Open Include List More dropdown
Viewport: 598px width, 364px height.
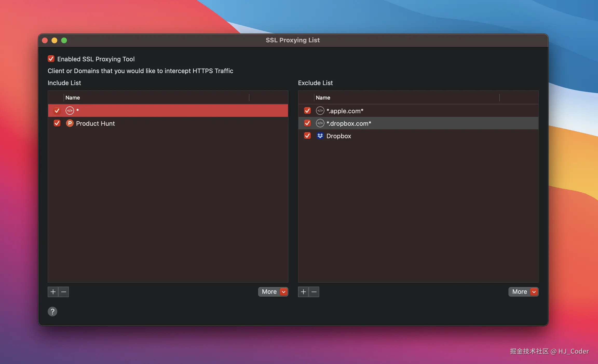[x=273, y=292]
